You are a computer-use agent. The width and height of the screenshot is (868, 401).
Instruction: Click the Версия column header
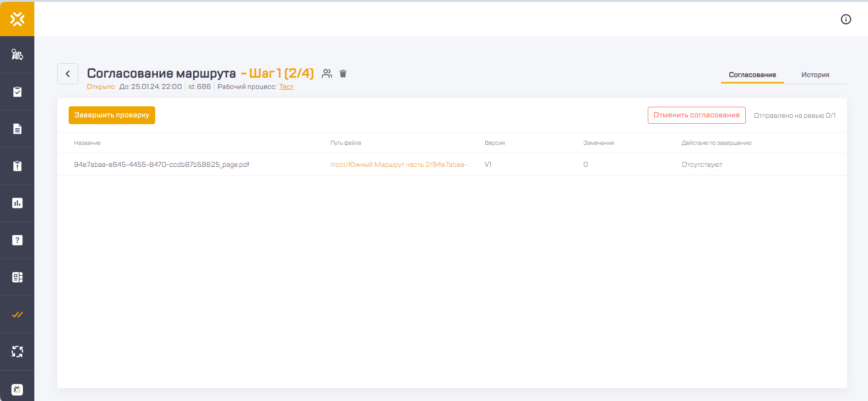tap(494, 143)
